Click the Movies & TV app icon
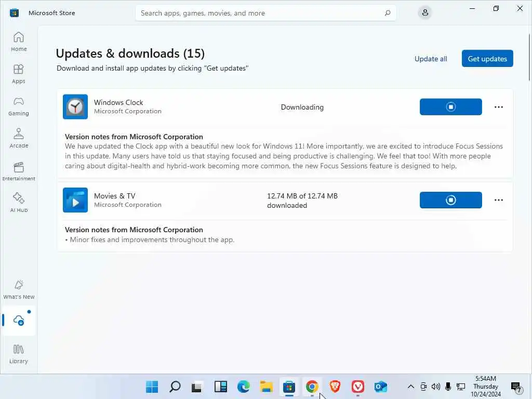This screenshot has width=532, height=399. click(x=75, y=200)
